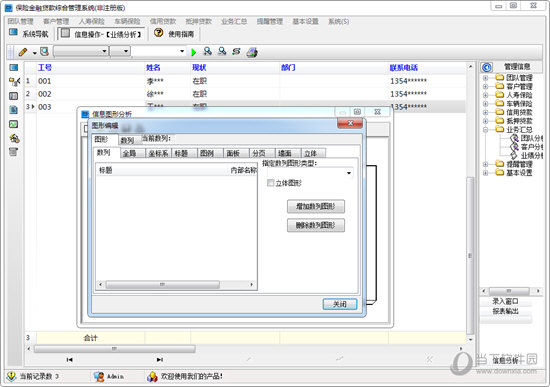
Task: Open the 团队管理 menu
Action: click(x=20, y=21)
